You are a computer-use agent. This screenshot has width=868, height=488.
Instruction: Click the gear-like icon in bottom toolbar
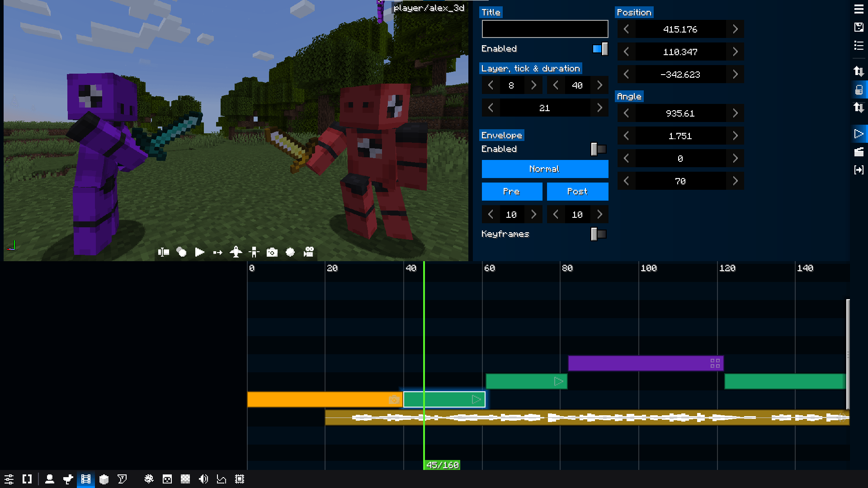point(149,479)
